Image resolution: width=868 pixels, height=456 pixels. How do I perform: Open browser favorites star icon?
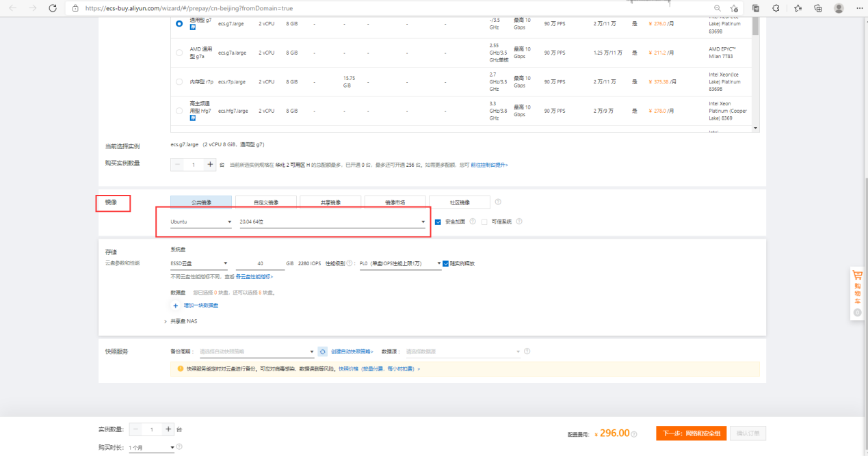(798, 8)
